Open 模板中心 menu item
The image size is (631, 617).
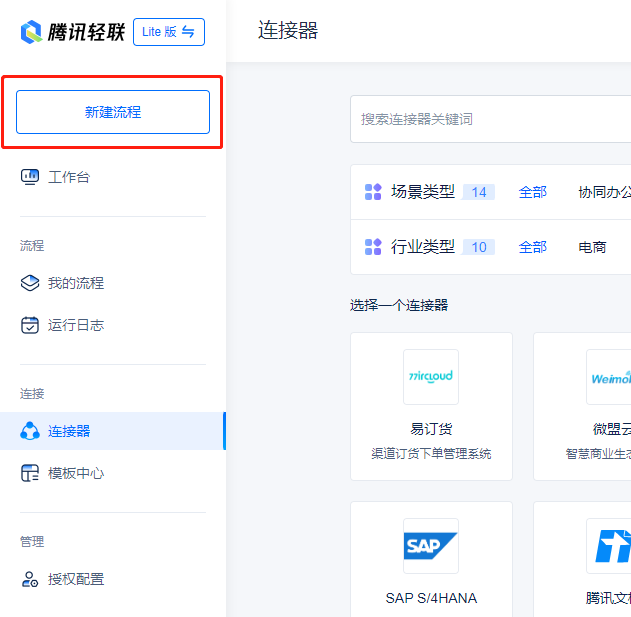pos(76,473)
